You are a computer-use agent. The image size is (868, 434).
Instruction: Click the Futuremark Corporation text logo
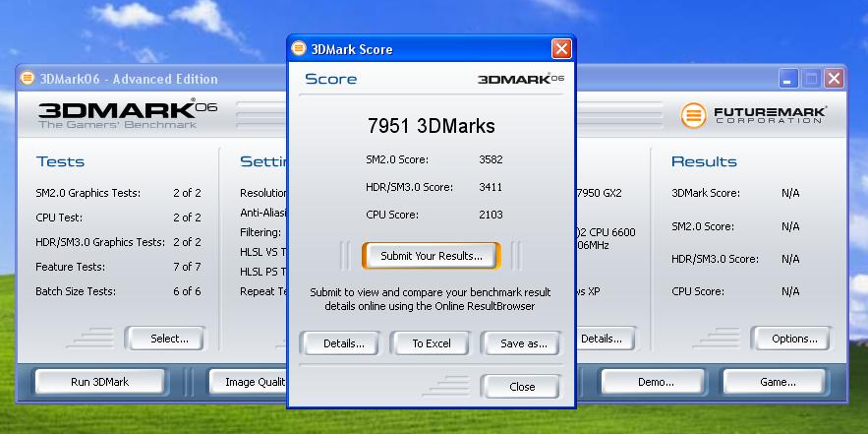pos(770,115)
